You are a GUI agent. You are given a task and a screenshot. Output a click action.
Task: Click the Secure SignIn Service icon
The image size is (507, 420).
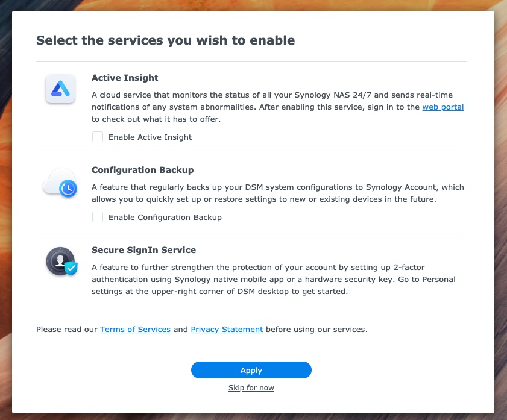(61, 262)
